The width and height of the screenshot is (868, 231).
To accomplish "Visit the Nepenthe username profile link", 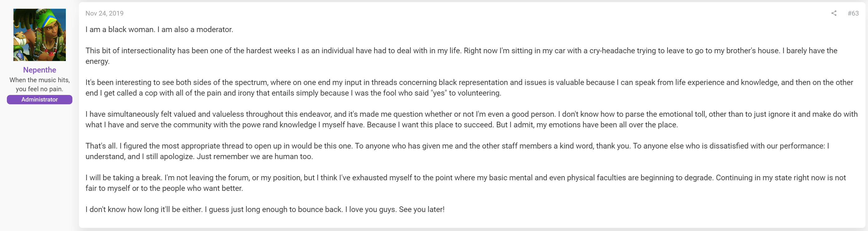I will click(x=39, y=70).
